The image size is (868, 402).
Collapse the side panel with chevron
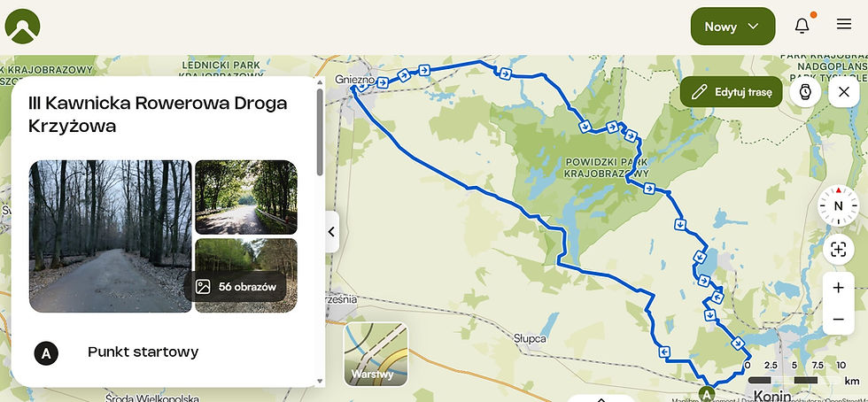click(331, 231)
